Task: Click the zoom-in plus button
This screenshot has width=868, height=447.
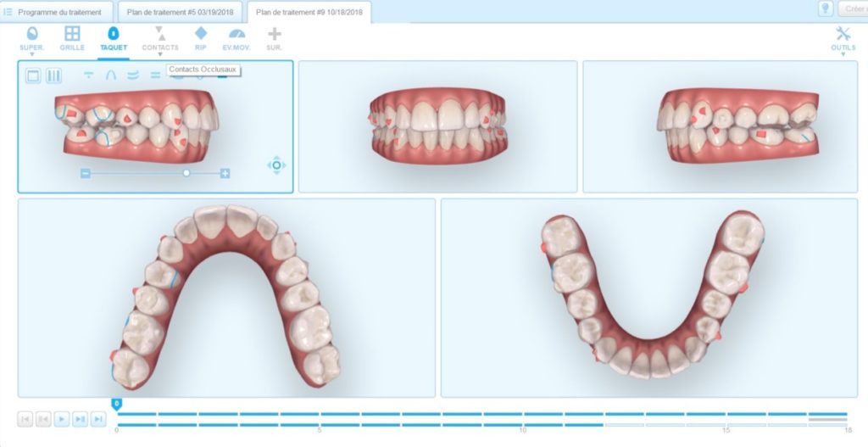Action: coord(225,173)
